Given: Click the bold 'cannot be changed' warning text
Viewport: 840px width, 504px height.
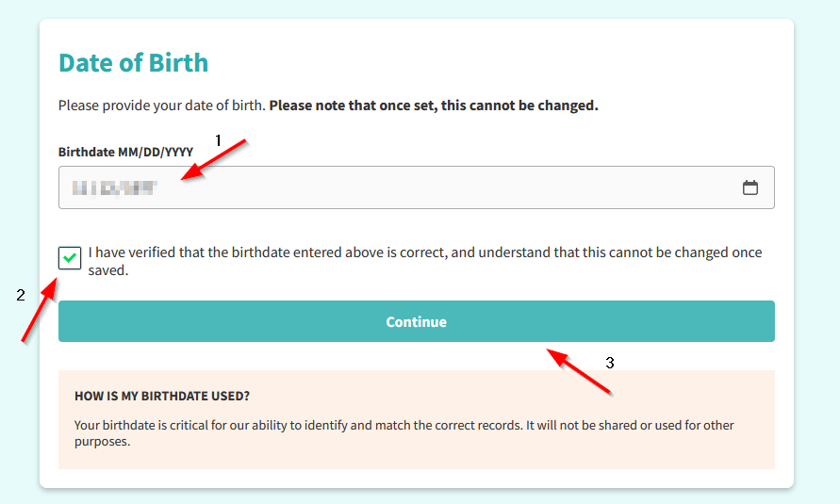Looking at the screenshot, I should click(434, 106).
